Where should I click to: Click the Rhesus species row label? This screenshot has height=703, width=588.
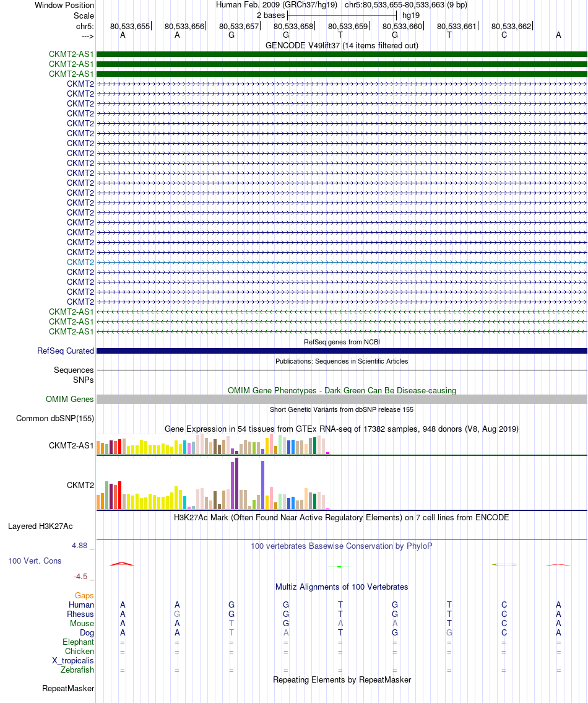(80, 614)
